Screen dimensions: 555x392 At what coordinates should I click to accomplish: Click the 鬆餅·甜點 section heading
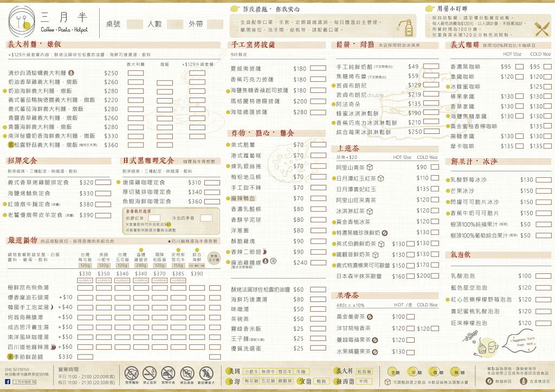click(355, 44)
